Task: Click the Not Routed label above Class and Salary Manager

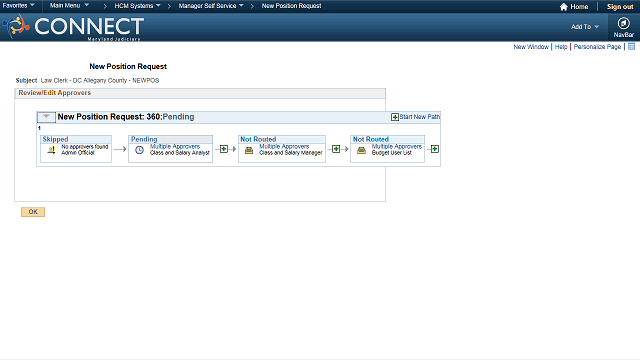Action: click(x=258, y=139)
